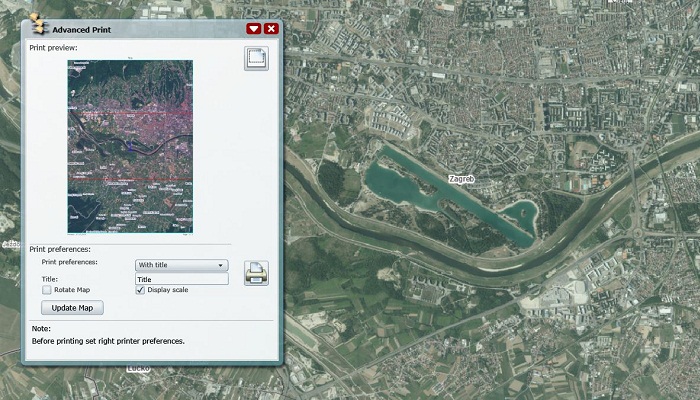
Task: Click the 'Rotate Map' label text
Action: pyautogui.click(x=73, y=290)
